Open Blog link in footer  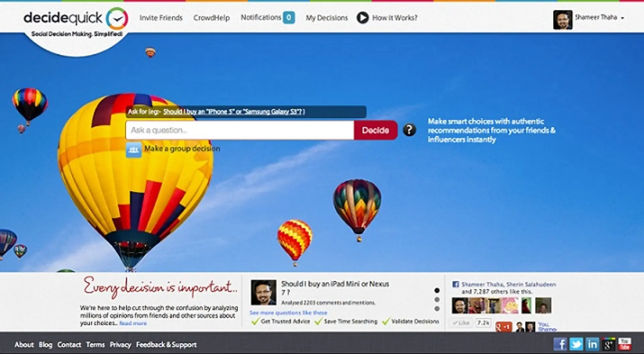tap(45, 345)
